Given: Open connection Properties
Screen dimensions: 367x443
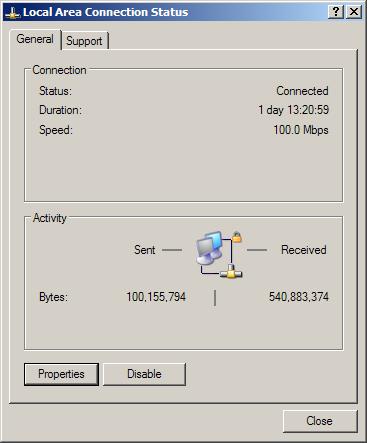Looking at the screenshot, I should [x=61, y=374].
